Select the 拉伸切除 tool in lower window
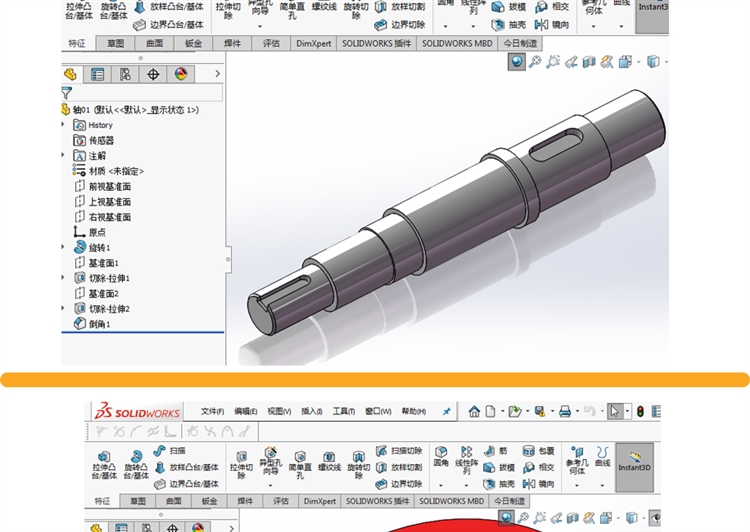The width and height of the screenshot is (750, 532). (242, 464)
